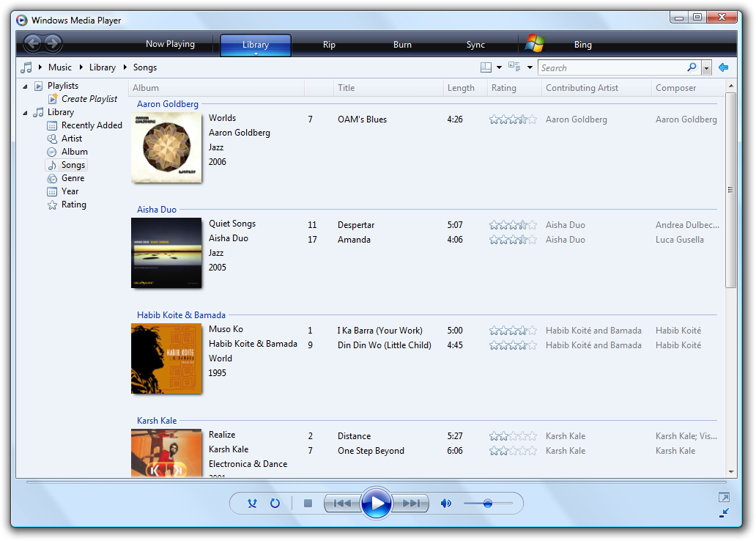Click the magnifier search icon

point(692,67)
